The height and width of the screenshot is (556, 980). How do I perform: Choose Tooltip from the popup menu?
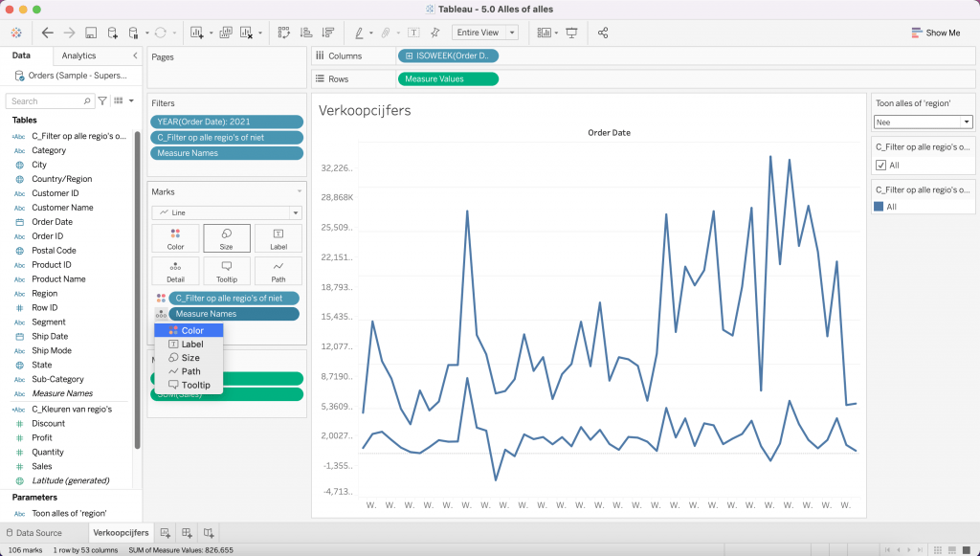coord(195,385)
